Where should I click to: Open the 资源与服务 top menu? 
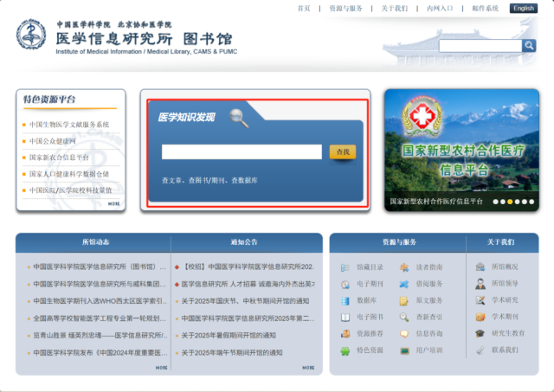(345, 8)
